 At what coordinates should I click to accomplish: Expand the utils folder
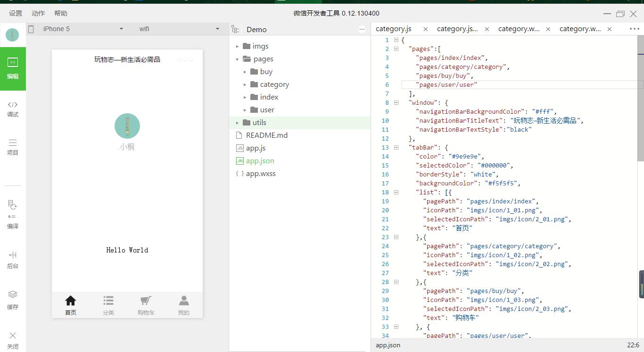238,123
